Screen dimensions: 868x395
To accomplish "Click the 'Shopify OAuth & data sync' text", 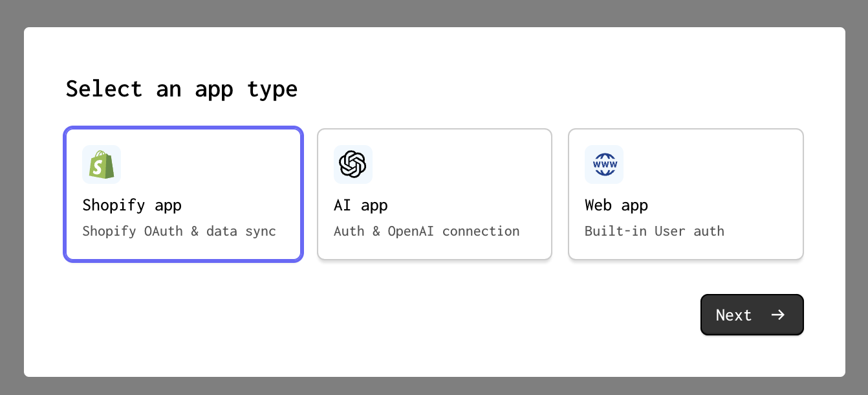I will pyautogui.click(x=179, y=231).
